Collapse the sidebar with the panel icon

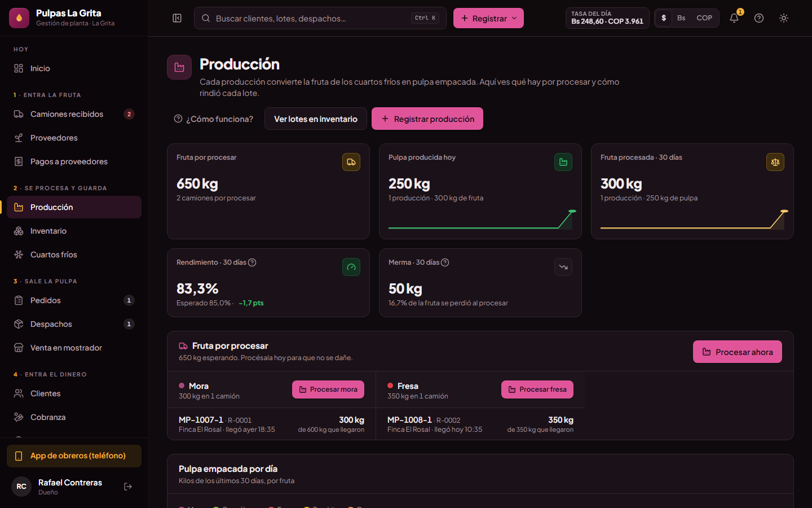point(177,18)
